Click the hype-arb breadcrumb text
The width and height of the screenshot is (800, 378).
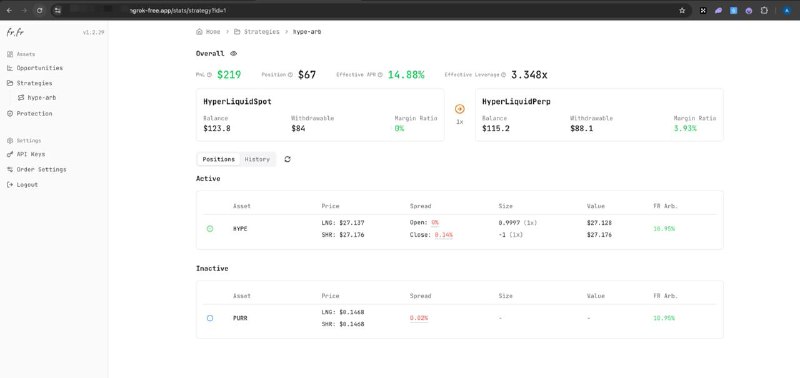pos(307,32)
